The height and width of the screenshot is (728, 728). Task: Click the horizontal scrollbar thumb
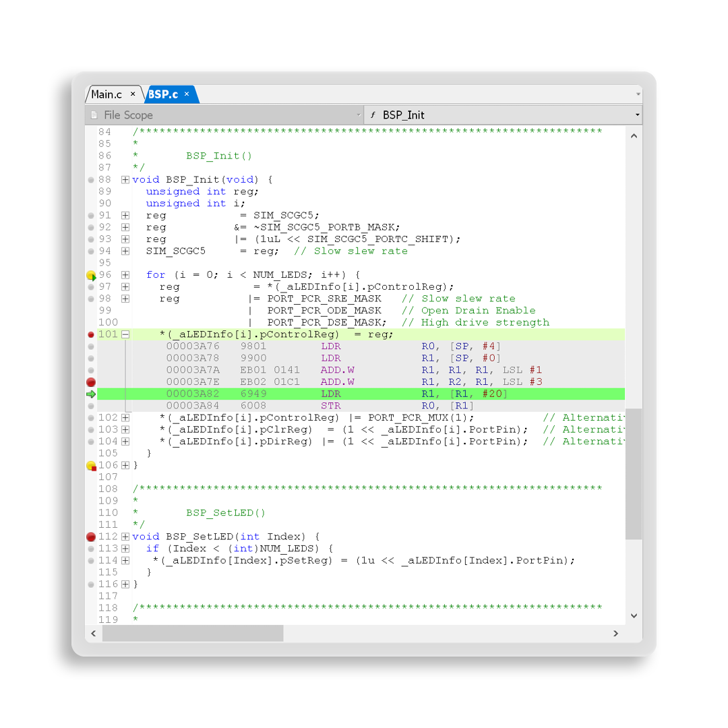192,633
